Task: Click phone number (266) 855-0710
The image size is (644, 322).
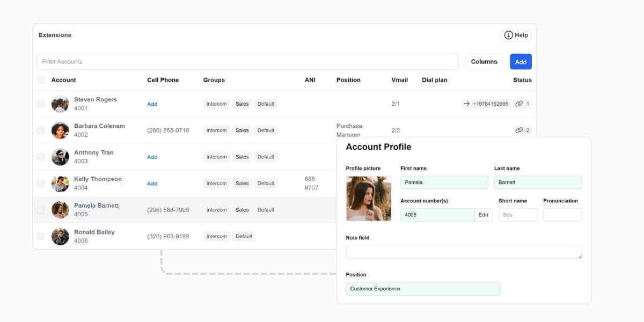Action: [x=168, y=130]
